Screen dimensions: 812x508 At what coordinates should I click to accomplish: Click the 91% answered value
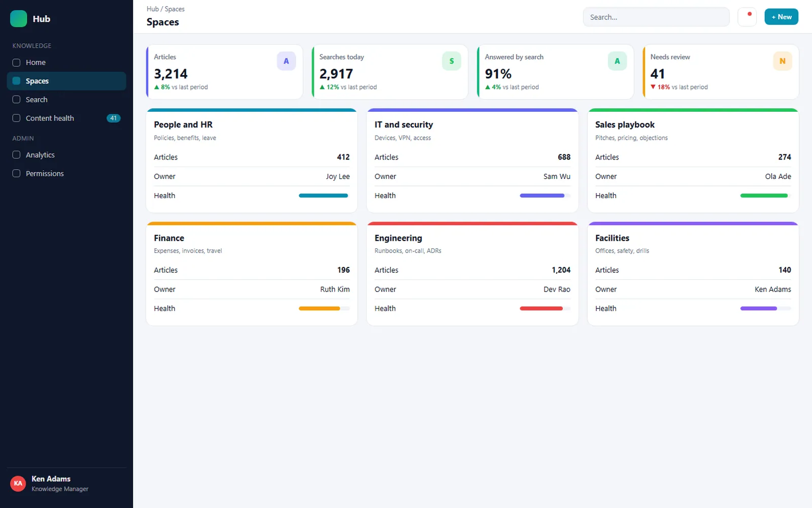498,74
